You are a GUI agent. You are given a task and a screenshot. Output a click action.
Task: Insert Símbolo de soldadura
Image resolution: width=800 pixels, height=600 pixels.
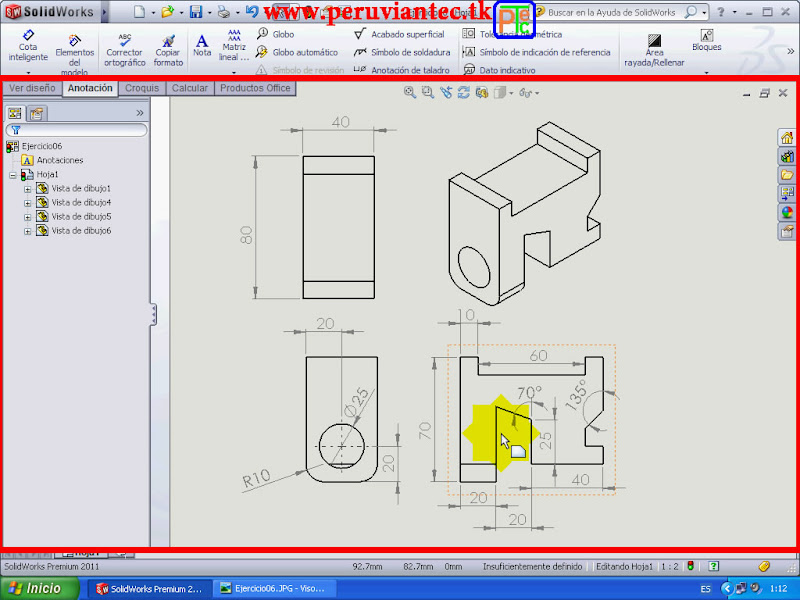tap(403, 52)
